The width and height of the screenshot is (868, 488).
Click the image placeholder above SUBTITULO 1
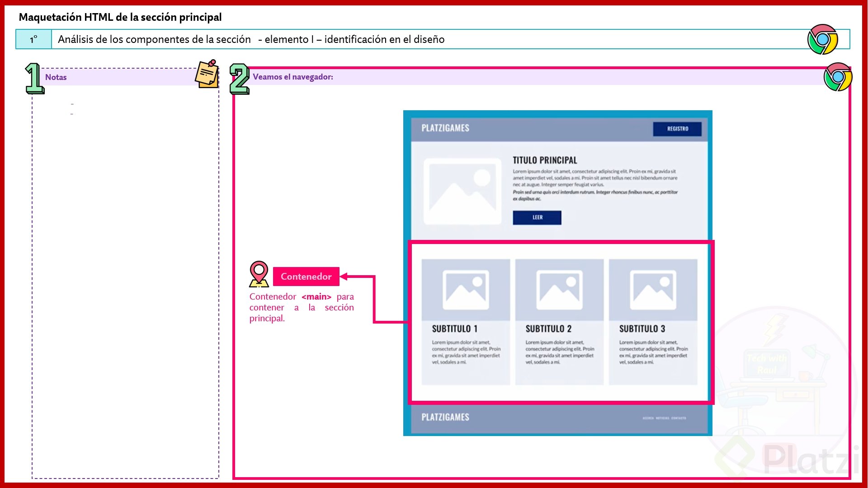tap(466, 290)
